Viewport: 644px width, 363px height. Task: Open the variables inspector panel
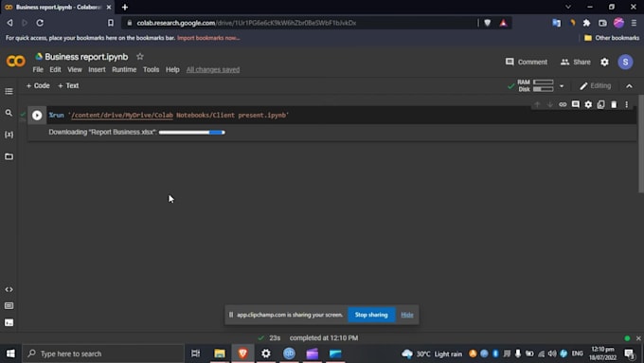click(9, 135)
